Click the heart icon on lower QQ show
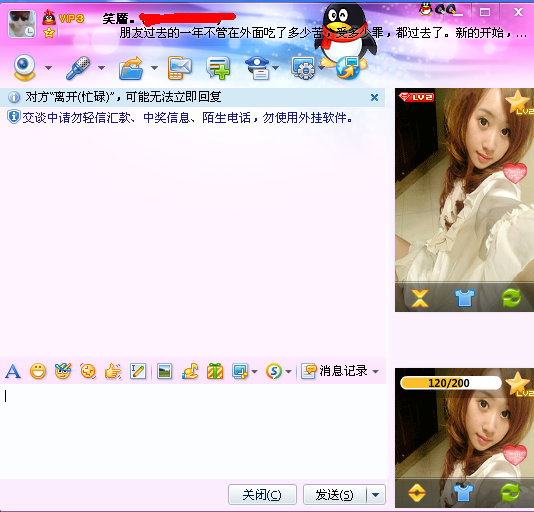This screenshot has width=534, height=512. 515,455
